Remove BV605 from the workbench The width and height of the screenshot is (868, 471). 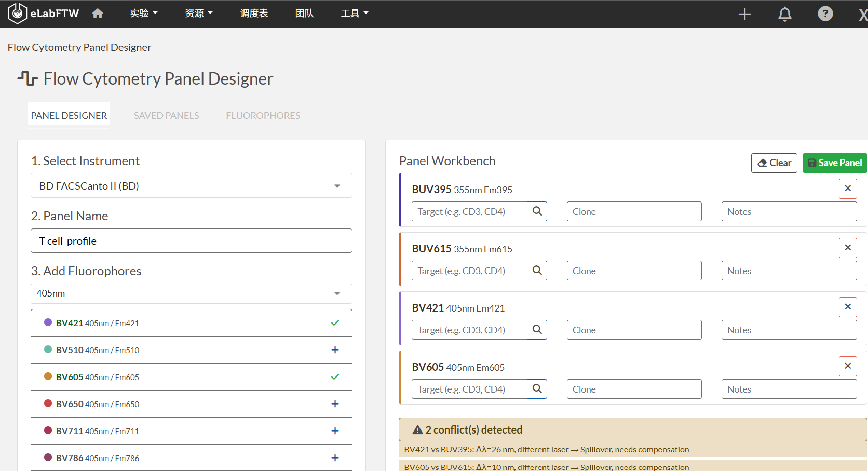pos(848,366)
